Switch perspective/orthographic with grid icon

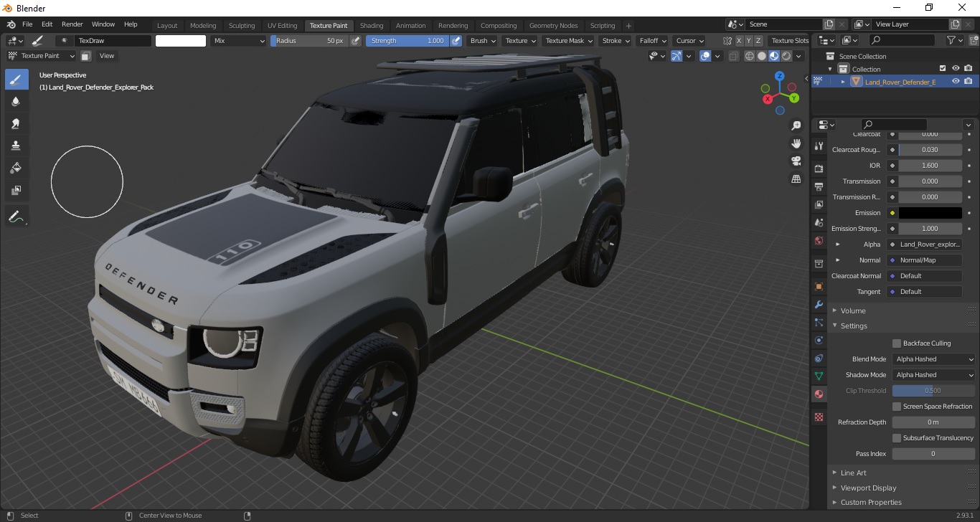click(x=796, y=179)
